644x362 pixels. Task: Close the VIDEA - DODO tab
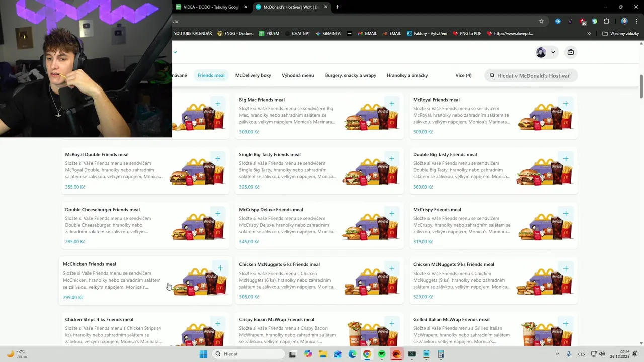coord(246,7)
